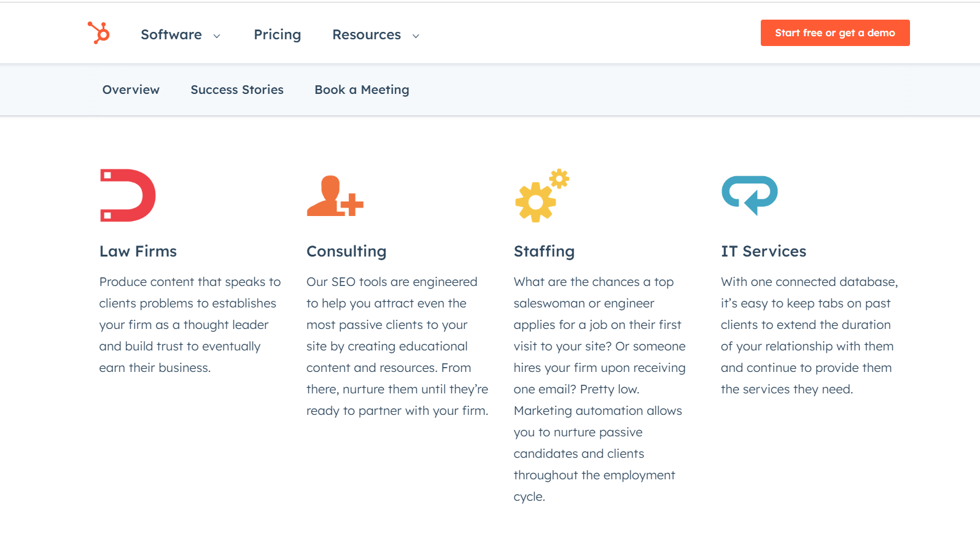980x537 pixels.
Task: Click Start free or get a demo
Action: click(x=835, y=33)
